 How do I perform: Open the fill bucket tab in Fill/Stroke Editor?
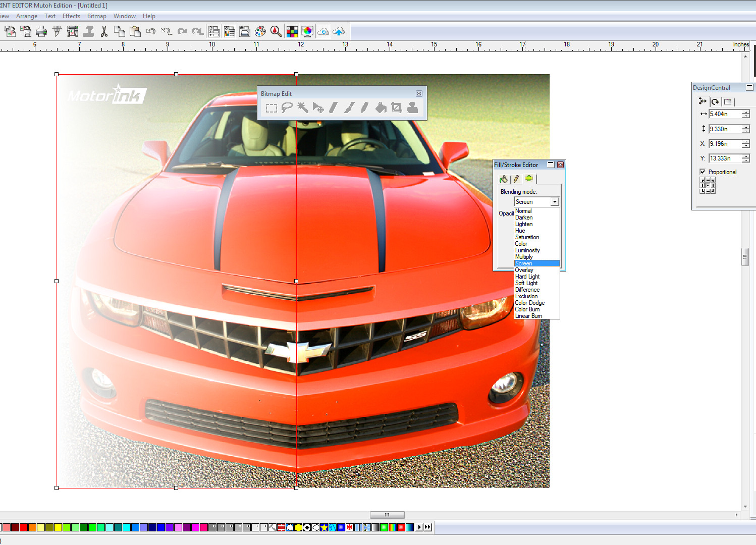click(x=504, y=179)
